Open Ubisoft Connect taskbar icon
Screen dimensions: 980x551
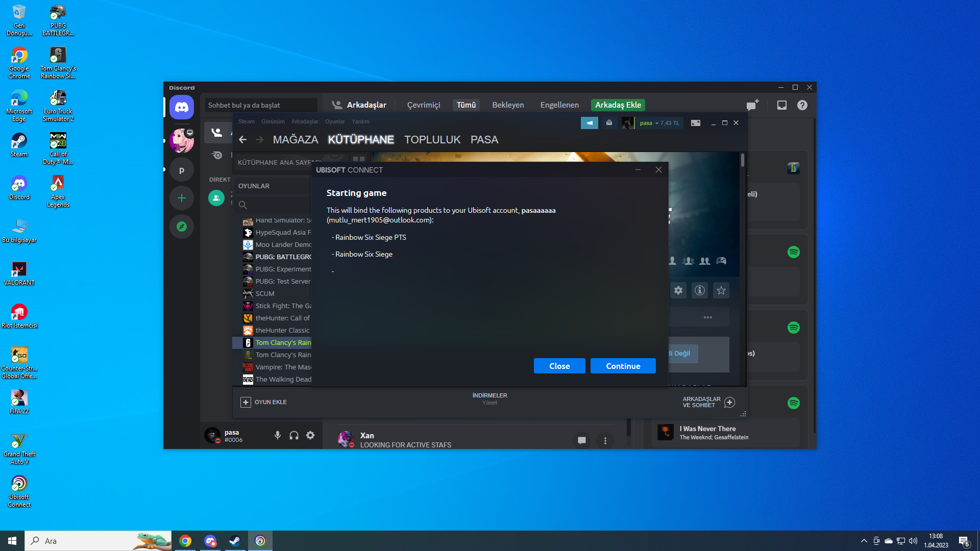[x=260, y=541]
